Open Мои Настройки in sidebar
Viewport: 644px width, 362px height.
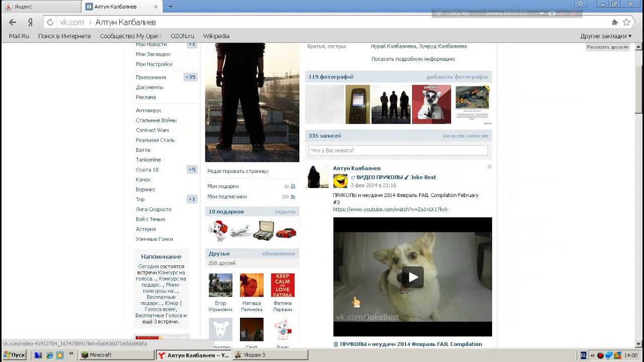click(x=154, y=64)
